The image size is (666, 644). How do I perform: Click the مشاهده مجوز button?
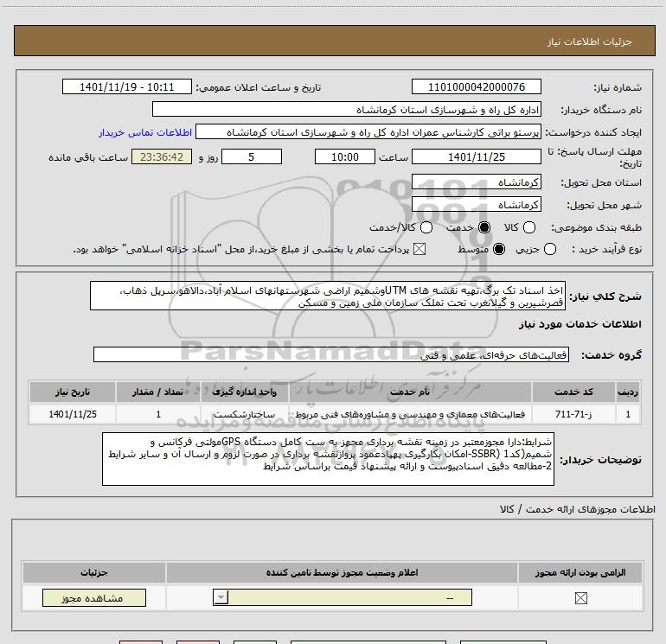(x=94, y=597)
